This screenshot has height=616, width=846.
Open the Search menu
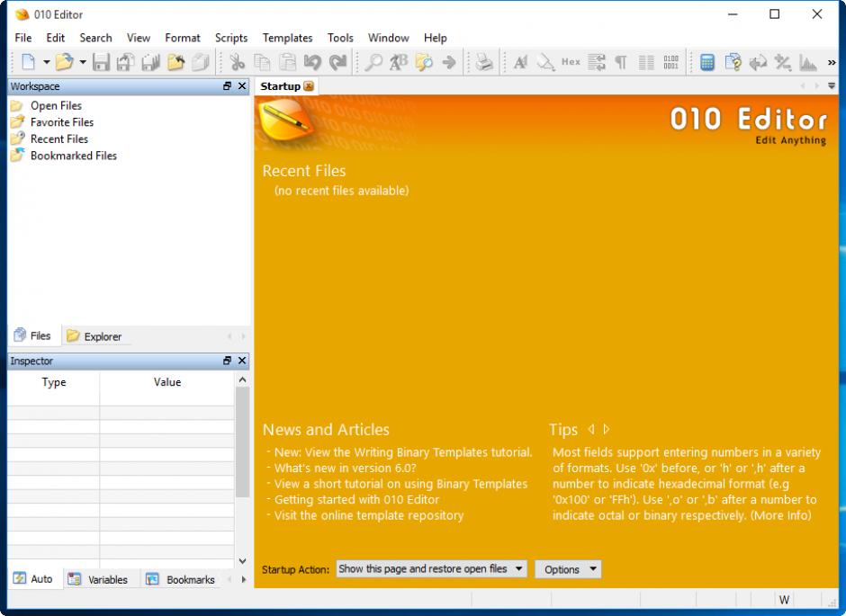(x=95, y=38)
